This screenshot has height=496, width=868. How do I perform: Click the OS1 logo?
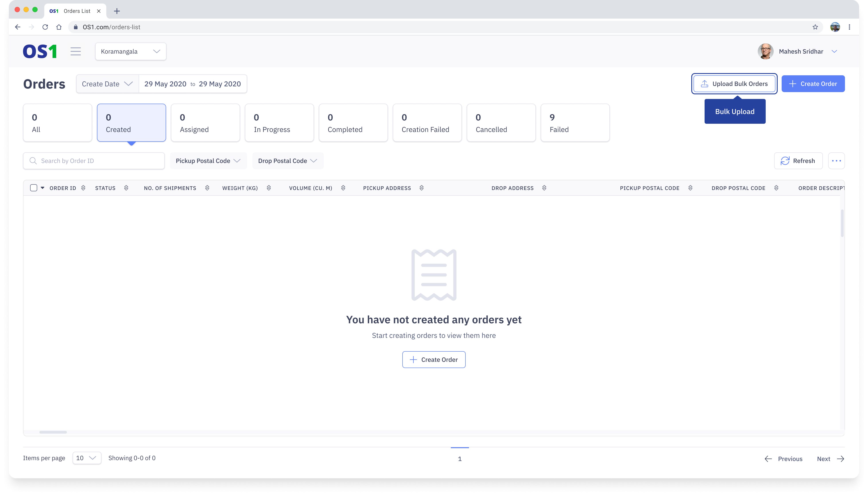[40, 51]
